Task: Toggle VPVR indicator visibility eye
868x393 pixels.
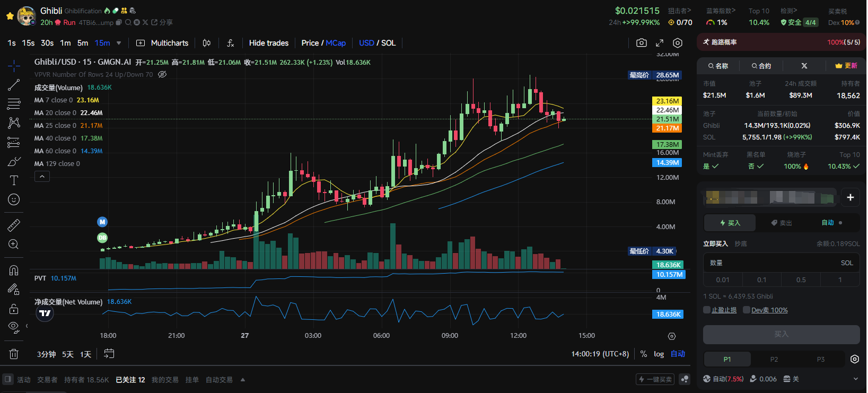Action: click(163, 74)
